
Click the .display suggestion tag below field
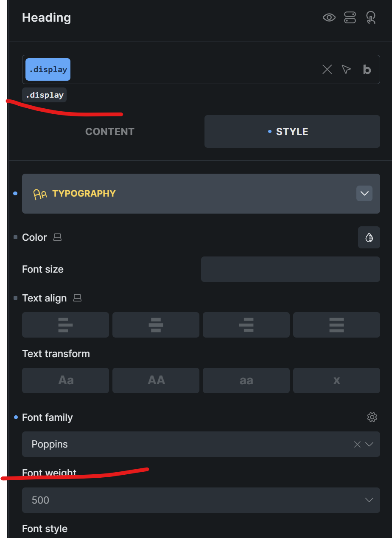(x=45, y=95)
